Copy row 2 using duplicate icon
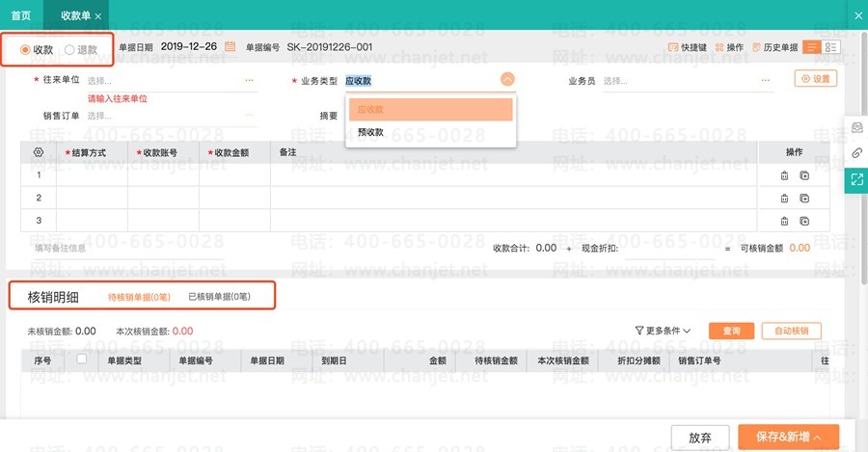This screenshot has width=868, height=452. (x=804, y=199)
